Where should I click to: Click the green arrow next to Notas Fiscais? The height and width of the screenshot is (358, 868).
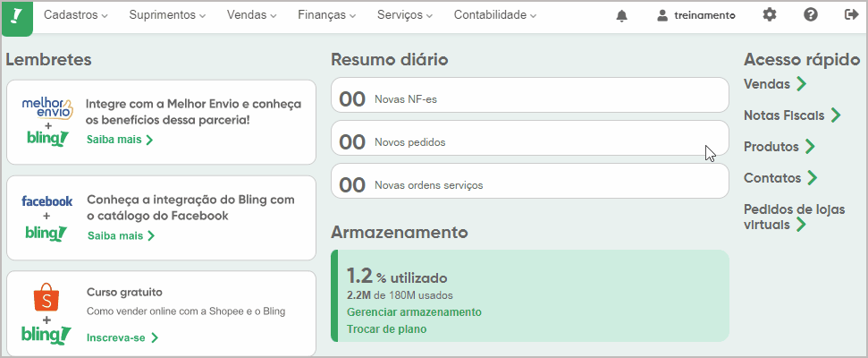click(836, 115)
